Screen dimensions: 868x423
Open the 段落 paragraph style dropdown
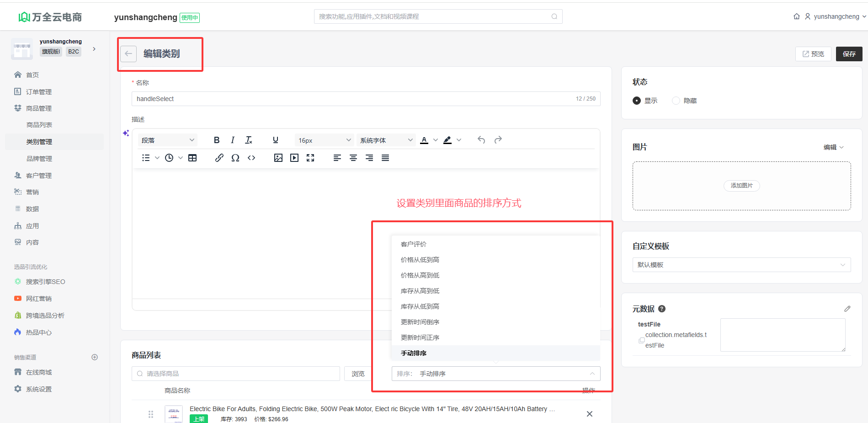click(168, 140)
